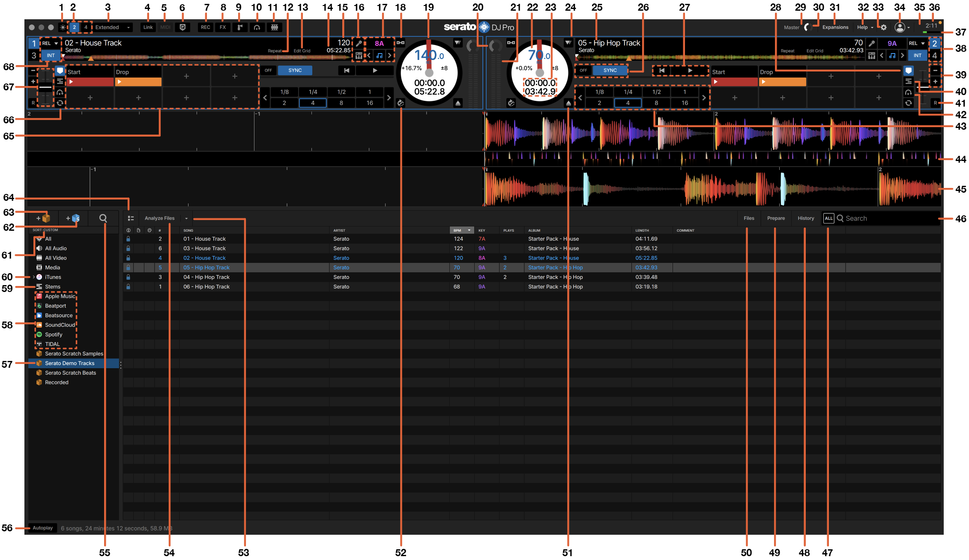
Task: Click the BPM column sort arrow
Action: point(469,230)
